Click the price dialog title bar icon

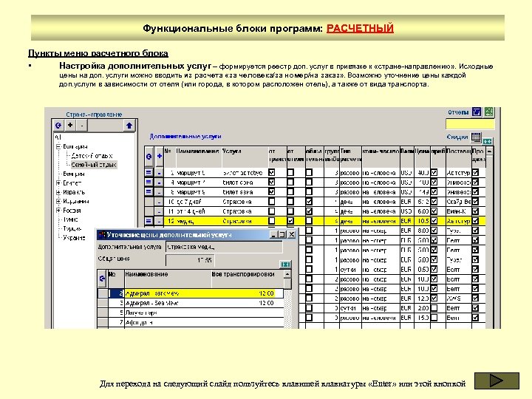101,234
